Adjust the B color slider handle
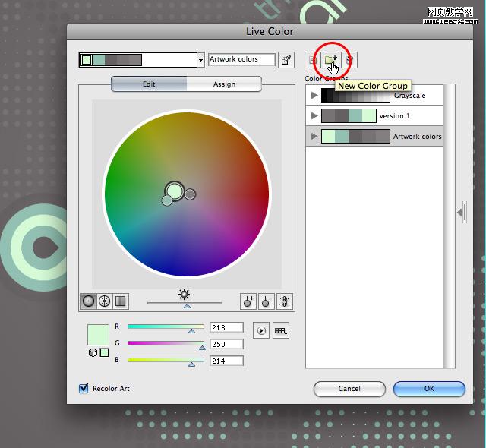This screenshot has width=486, height=448. click(192, 364)
